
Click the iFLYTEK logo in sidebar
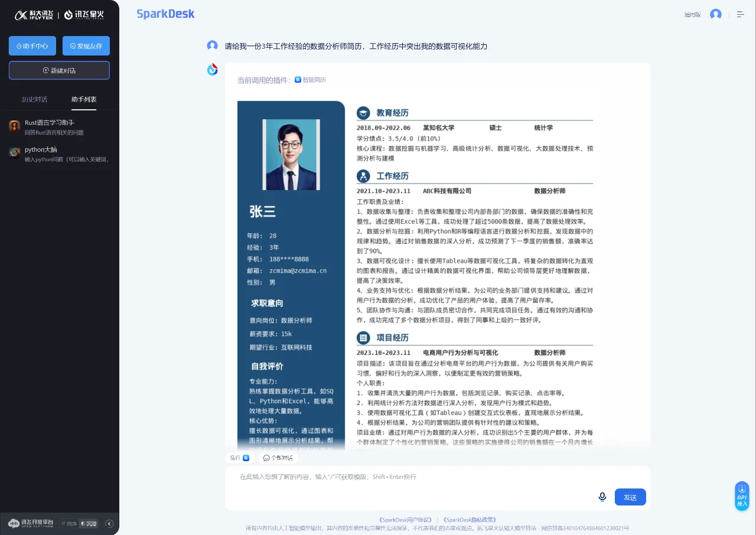34,15
